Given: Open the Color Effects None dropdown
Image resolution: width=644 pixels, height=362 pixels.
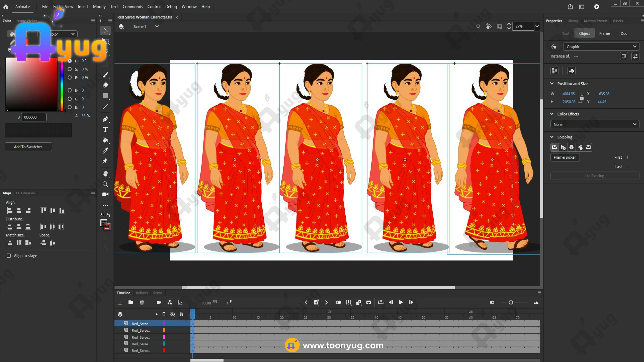Looking at the screenshot, I should 594,124.
